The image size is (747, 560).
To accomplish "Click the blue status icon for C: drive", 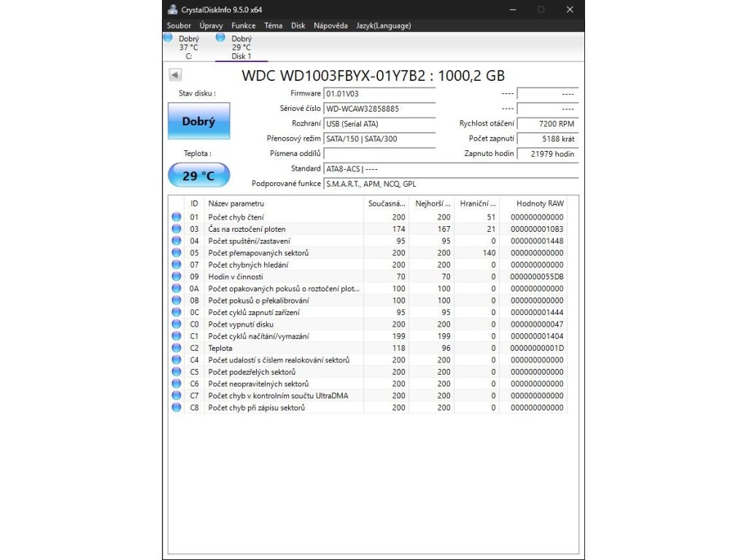I will pos(169,38).
